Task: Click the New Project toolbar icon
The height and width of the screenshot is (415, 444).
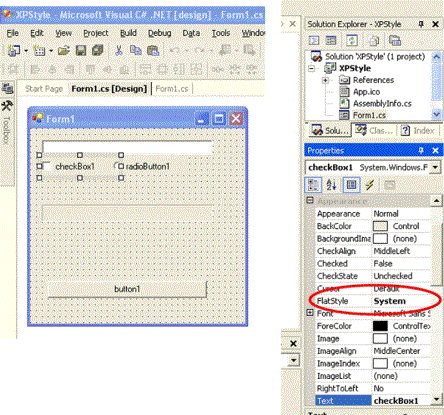Action: click(x=13, y=51)
